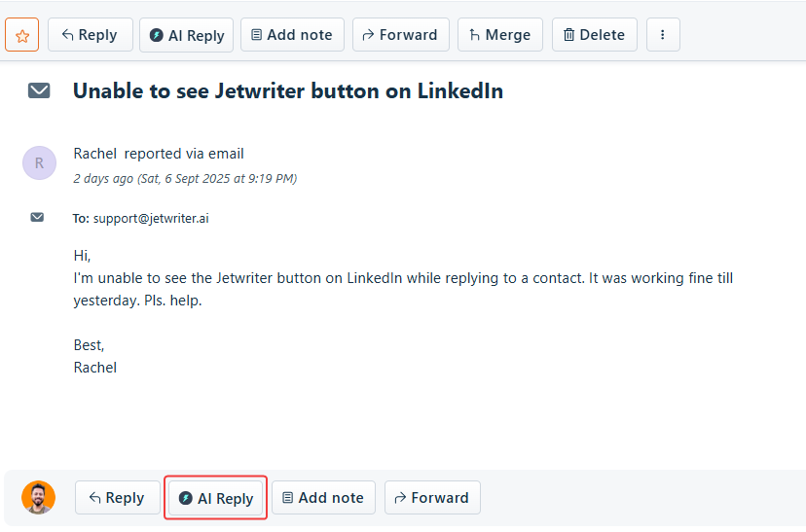This screenshot has height=532, width=806.
Task: Click the top Forward button
Action: point(400,35)
